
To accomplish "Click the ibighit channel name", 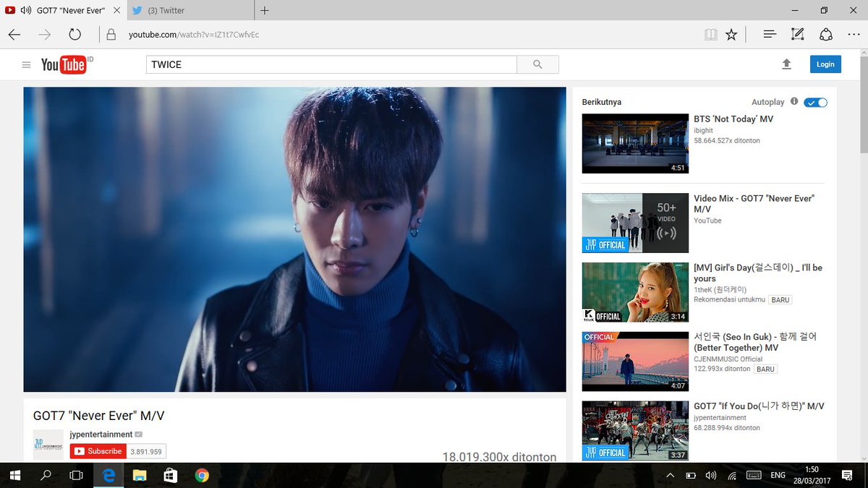I will (x=703, y=130).
